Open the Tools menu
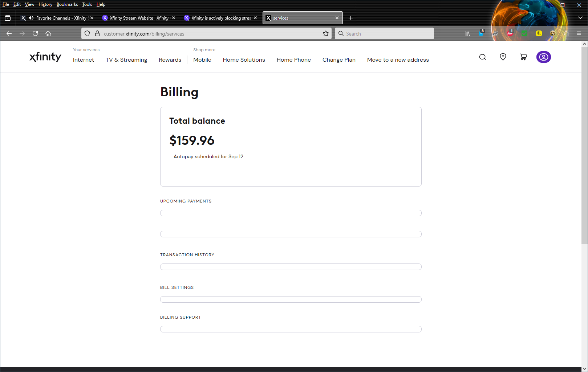Image resolution: width=588 pixels, height=372 pixels. 87,4
